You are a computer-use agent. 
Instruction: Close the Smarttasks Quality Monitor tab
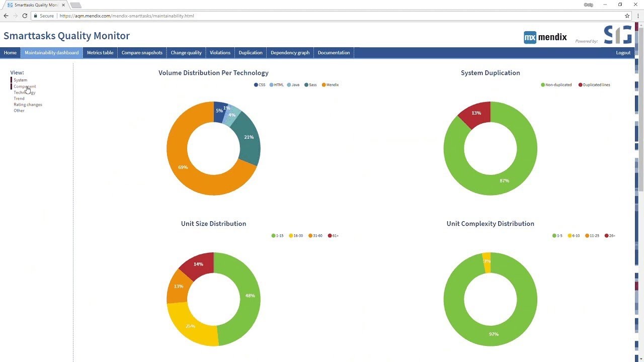[63, 5]
